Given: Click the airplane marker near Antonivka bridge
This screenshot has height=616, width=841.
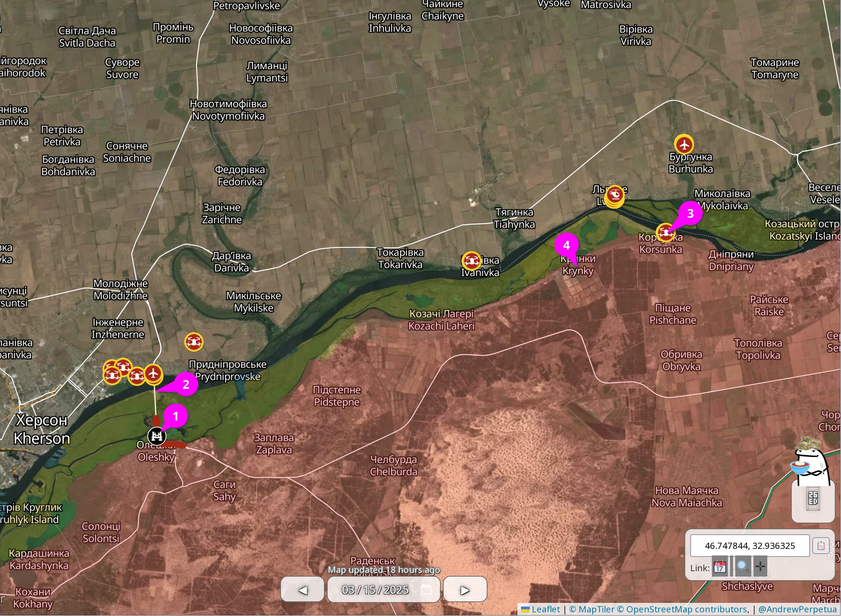Looking at the screenshot, I should [x=153, y=373].
